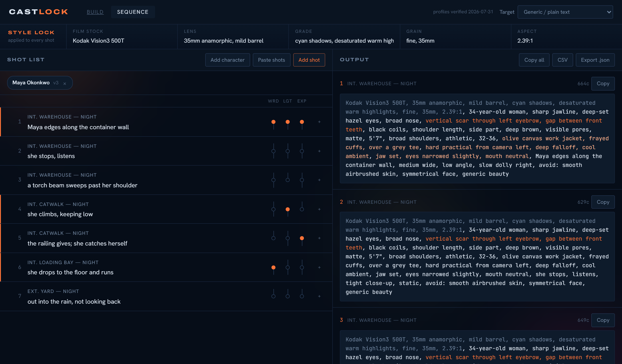Screen dimensions: 622x364
Task: Click plus icon on shot 7 EXT. YARD
Action: click(x=319, y=296)
